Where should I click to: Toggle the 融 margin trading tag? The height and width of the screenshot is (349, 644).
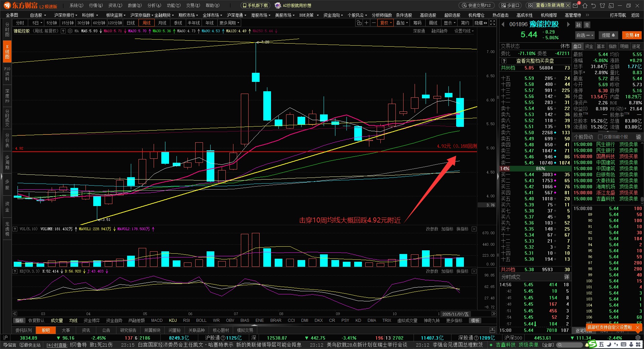579,25
